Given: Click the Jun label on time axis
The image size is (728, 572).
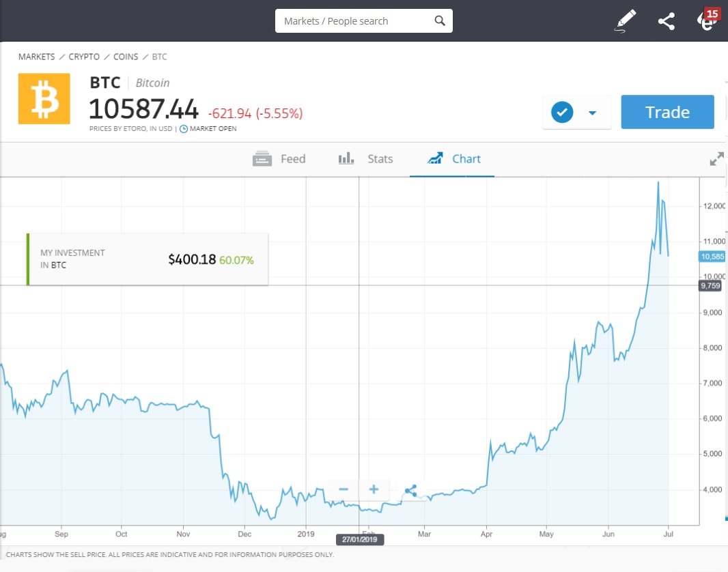Looking at the screenshot, I should [x=608, y=534].
